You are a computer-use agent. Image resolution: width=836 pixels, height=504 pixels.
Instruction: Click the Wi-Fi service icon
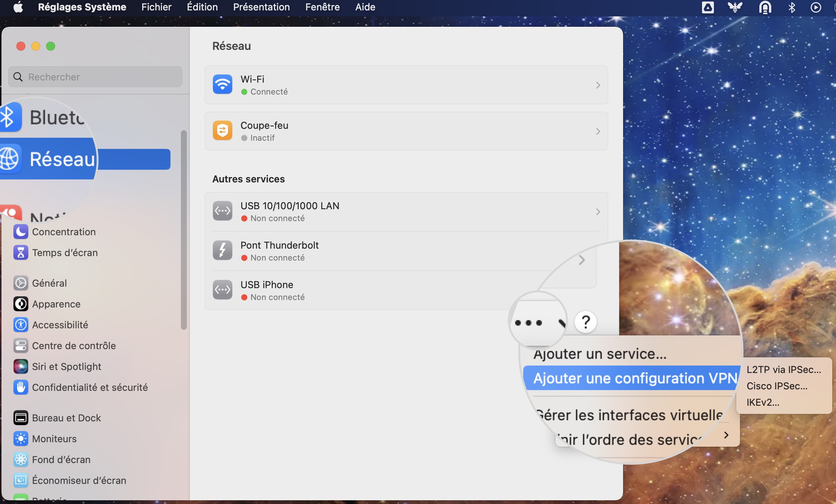[223, 84]
